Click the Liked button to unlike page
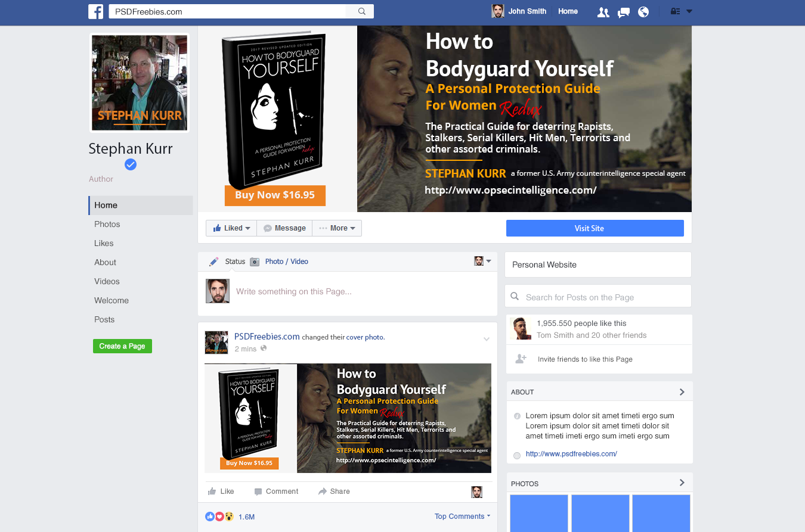 click(231, 228)
